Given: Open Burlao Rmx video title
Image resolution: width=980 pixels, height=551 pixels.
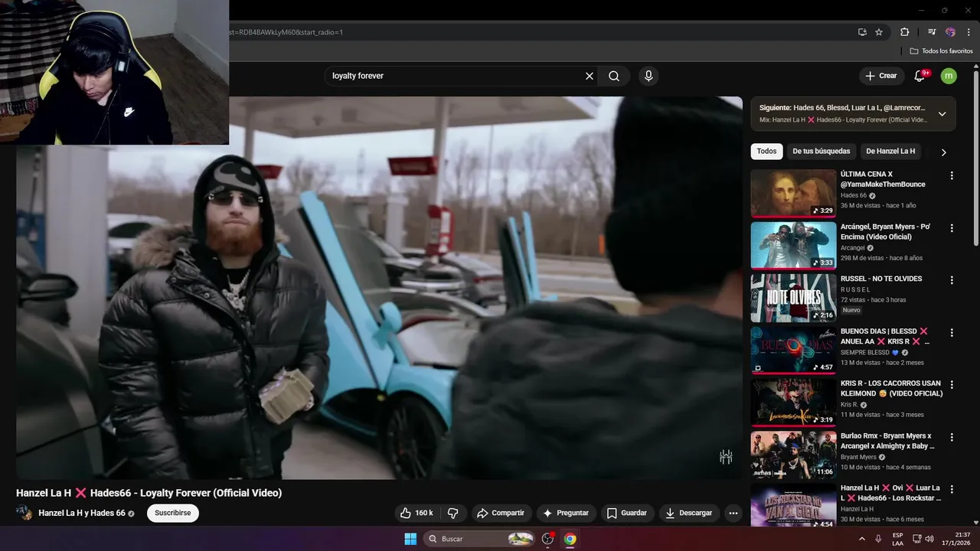Looking at the screenshot, I should [888, 441].
